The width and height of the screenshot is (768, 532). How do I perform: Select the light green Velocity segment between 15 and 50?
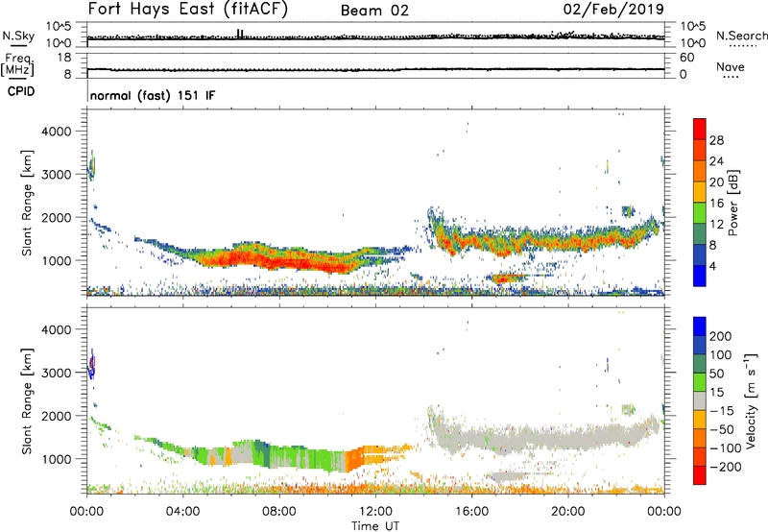[x=700, y=382]
